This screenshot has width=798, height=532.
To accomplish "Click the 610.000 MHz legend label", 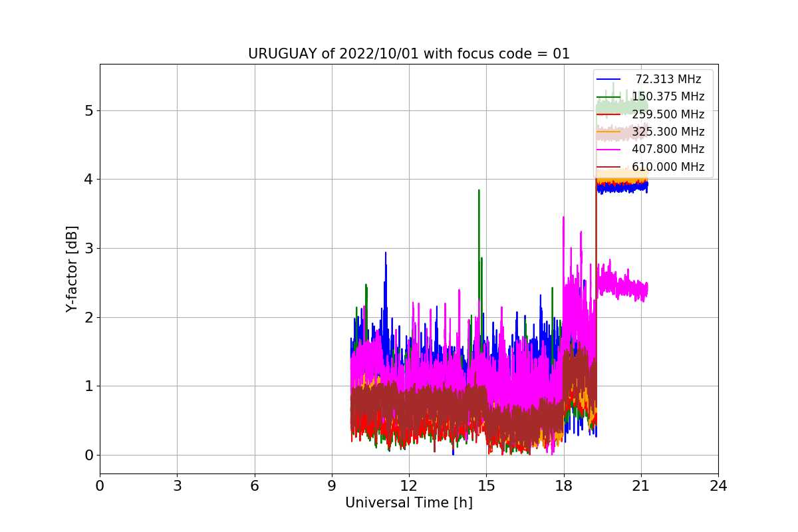I will pos(668,167).
